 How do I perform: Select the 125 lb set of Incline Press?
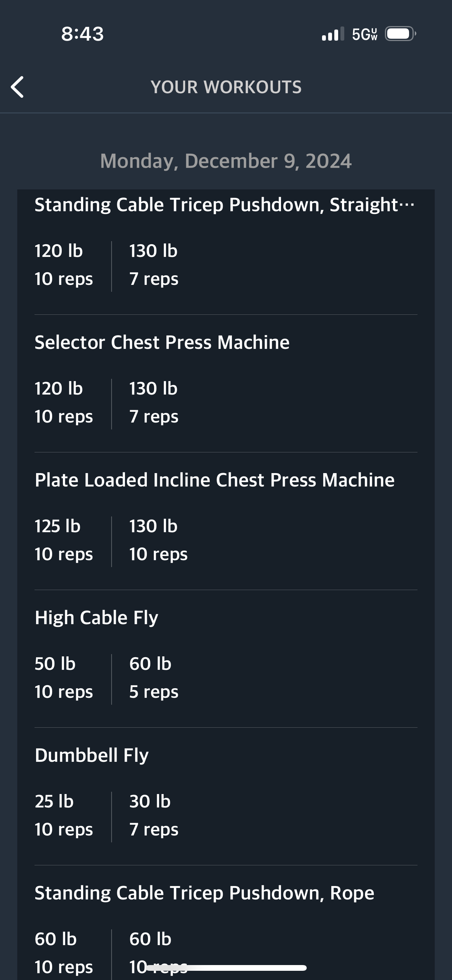pyautogui.click(x=64, y=540)
